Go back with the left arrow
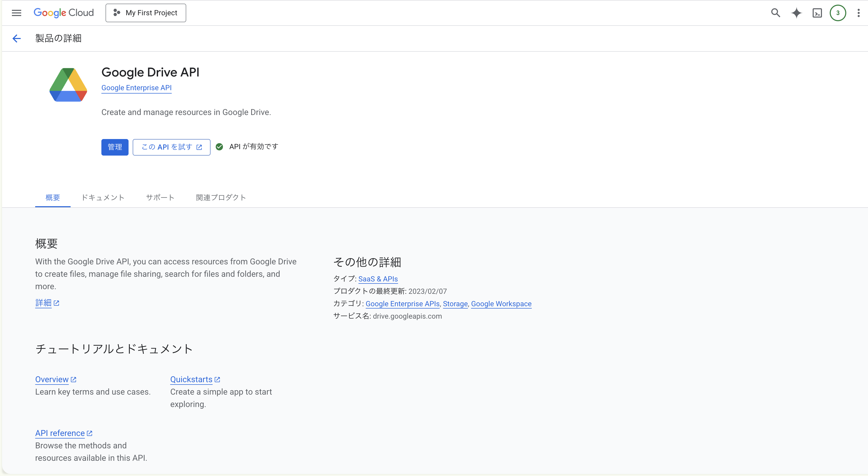This screenshot has width=868, height=476. pyautogui.click(x=17, y=39)
